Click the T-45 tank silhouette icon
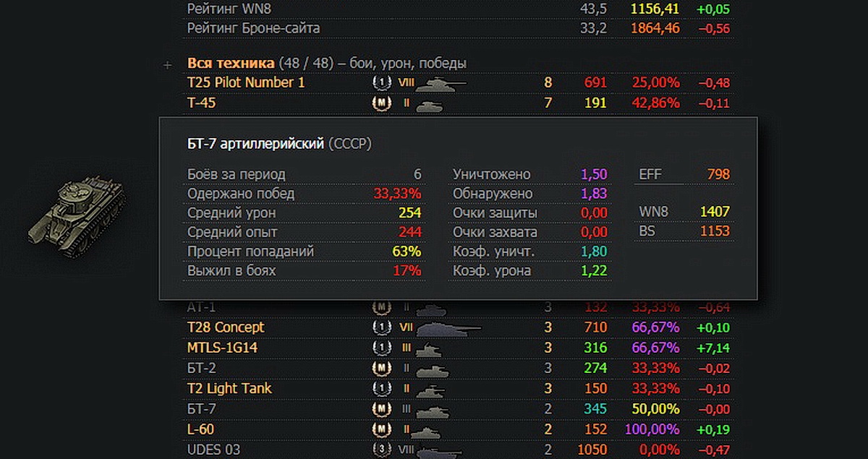The width and height of the screenshot is (868, 459). coord(431,106)
